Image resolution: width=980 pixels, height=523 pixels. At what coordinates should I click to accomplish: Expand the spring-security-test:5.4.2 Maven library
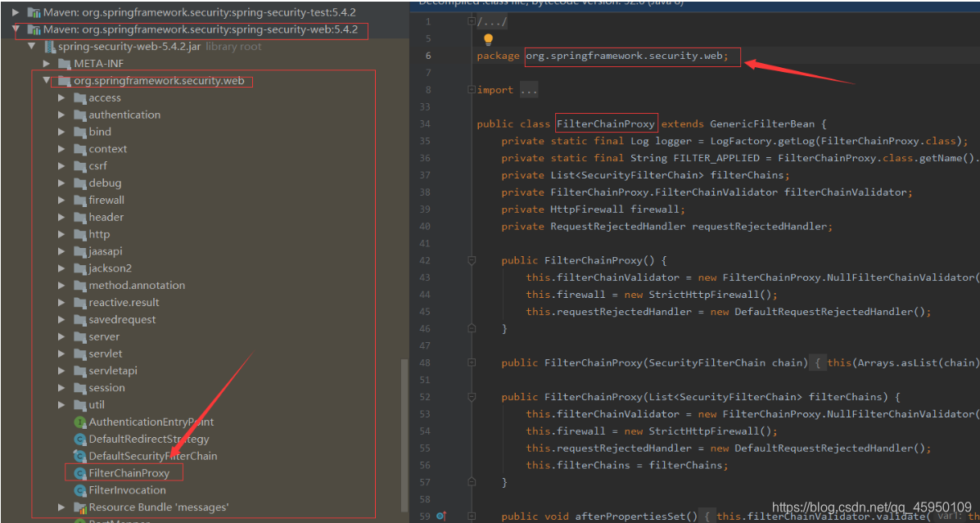click(x=16, y=12)
